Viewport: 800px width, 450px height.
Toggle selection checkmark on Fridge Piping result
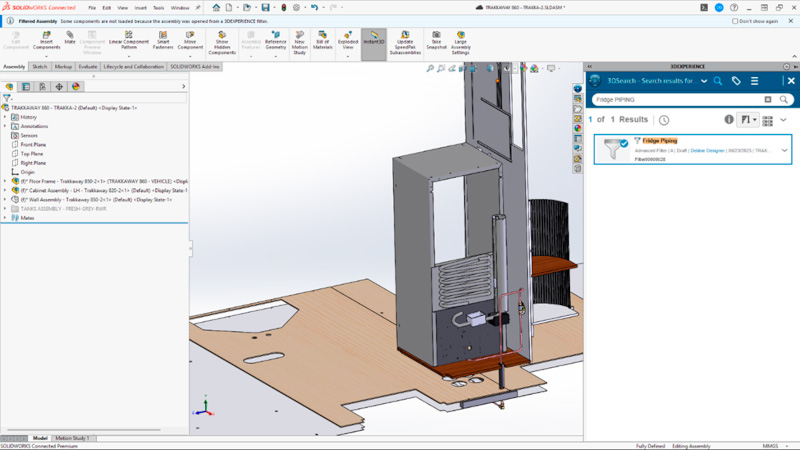pyautogui.click(x=624, y=144)
